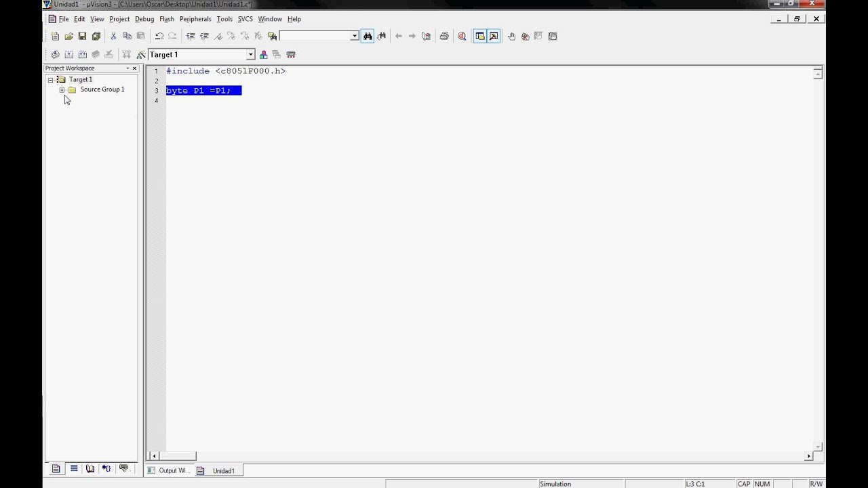Click the editor's horizontal scrollbar thumb
Screen dimensions: 868x488
[178, 456]
